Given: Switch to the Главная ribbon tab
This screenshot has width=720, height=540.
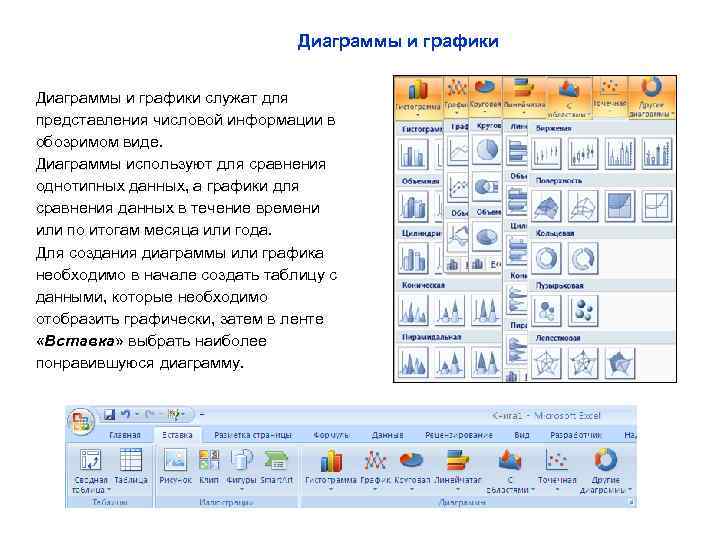Looking at the screenshot, I should [x=125, y=435].
